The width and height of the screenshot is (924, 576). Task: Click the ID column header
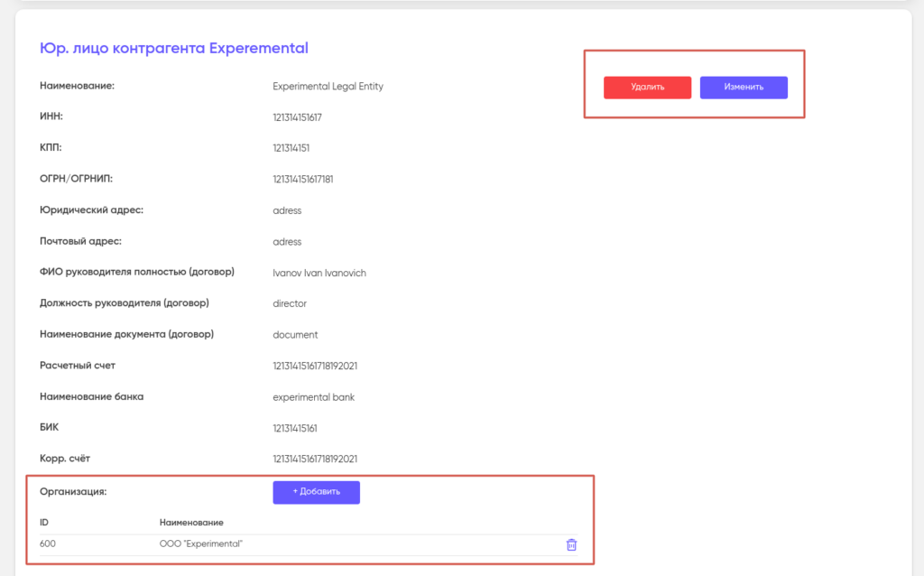(x=44, y=523)
